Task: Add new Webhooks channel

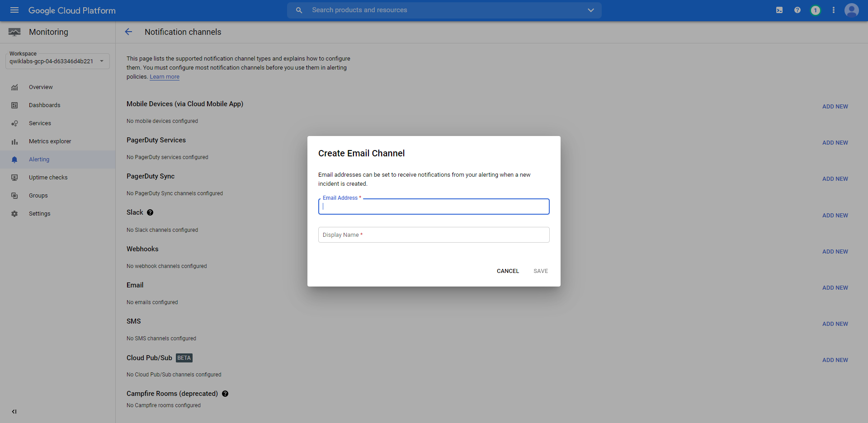Action: point(835,252)
